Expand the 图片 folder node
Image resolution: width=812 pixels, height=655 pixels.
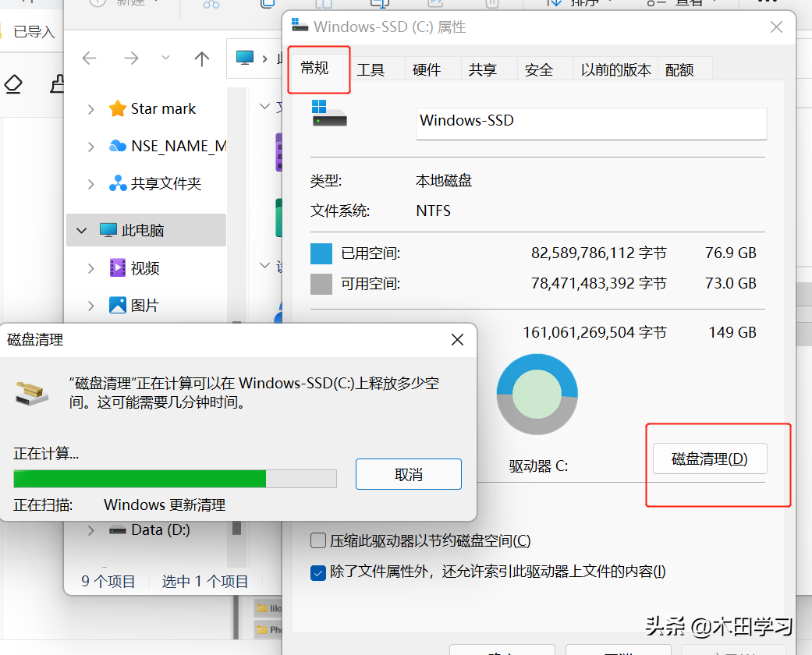click(x=91, y=306)
